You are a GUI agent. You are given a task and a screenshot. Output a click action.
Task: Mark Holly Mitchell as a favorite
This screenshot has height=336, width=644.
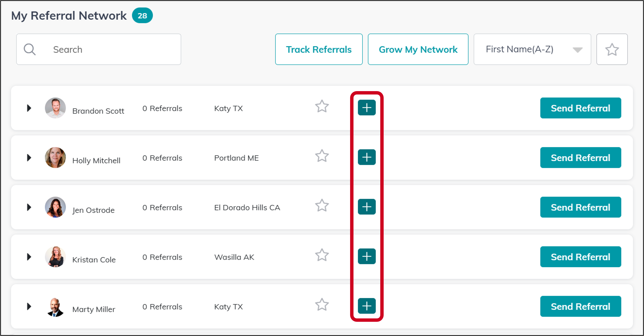[322, 156]
